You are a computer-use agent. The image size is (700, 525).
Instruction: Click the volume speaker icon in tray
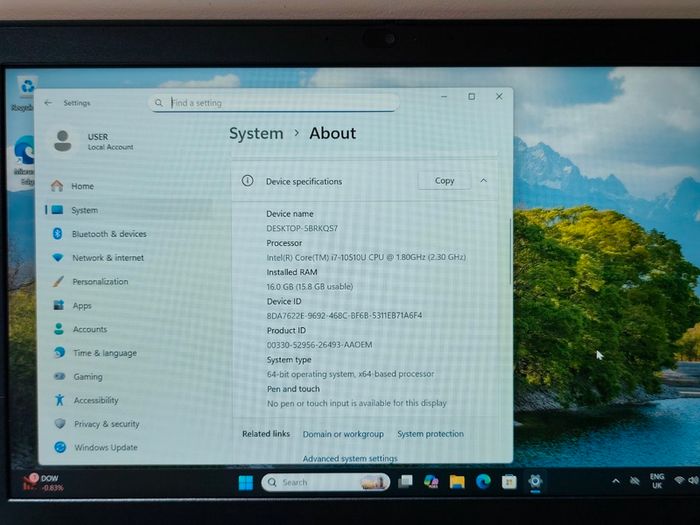(693, 480)
